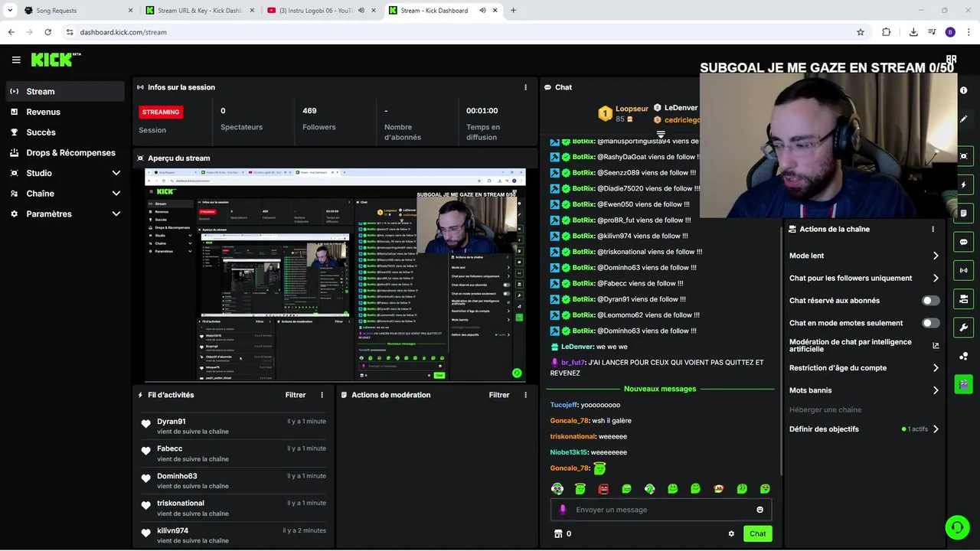This screenshot has width=980, height=551.
Task: Click the speech bubble icon in the right sidebar
Action: pyautogui.click(x=963, y=242)
